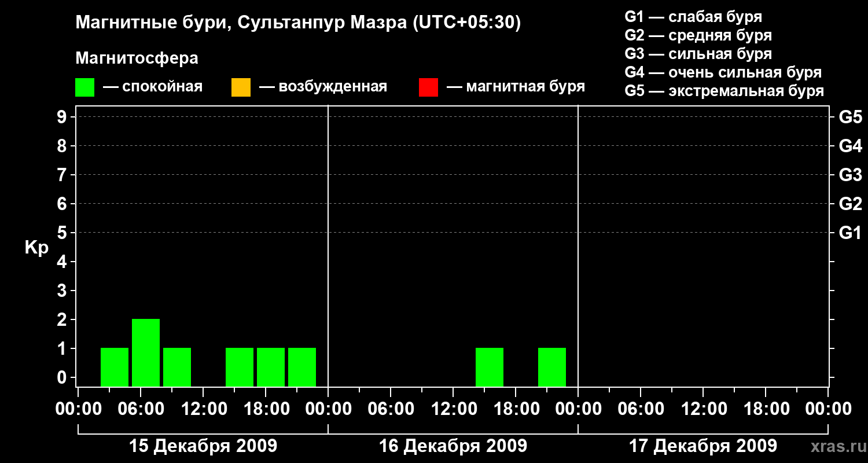The width and height of the screenshot is (868, 463).
Task: Click the 'G1' label on the right axis
Action: [850, 233]
